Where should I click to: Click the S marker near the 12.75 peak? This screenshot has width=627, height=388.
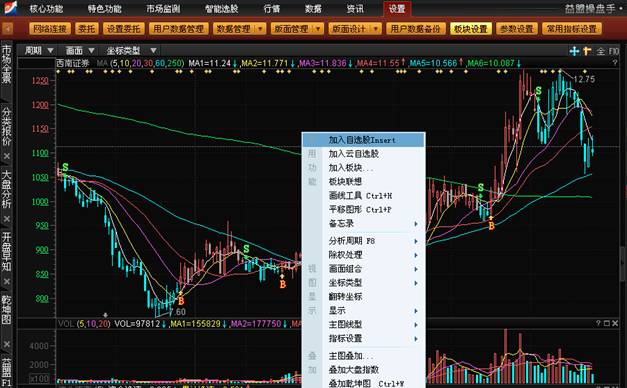[538, 91]
